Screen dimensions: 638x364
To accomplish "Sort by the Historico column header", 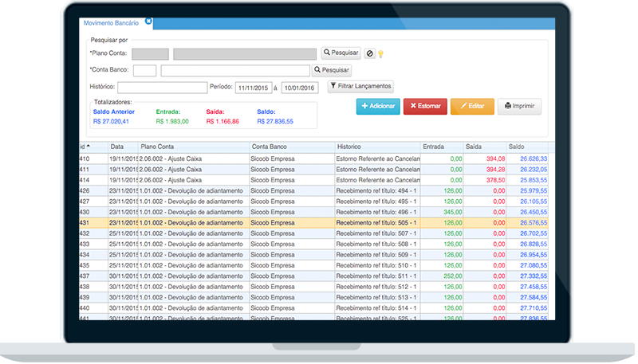I will coord(377,147).
